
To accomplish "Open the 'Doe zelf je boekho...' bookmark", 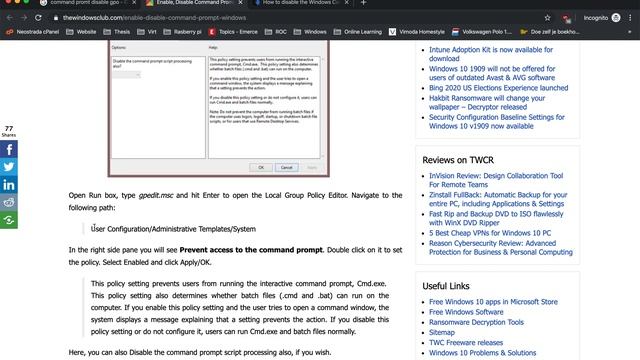I will (x=549, y=32).
